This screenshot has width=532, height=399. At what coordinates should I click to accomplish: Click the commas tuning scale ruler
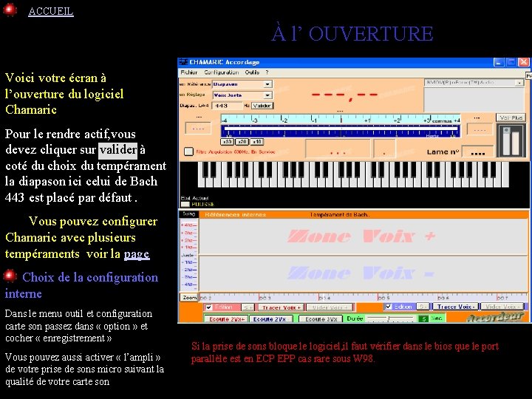(341, 119)
